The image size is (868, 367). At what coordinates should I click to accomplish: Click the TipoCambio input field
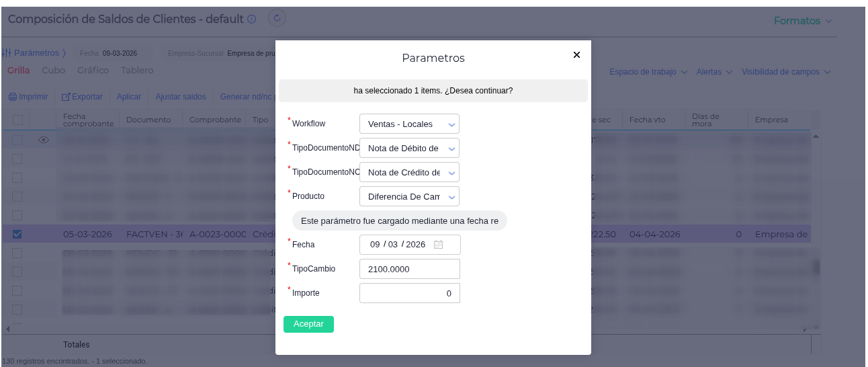point(409,269)
